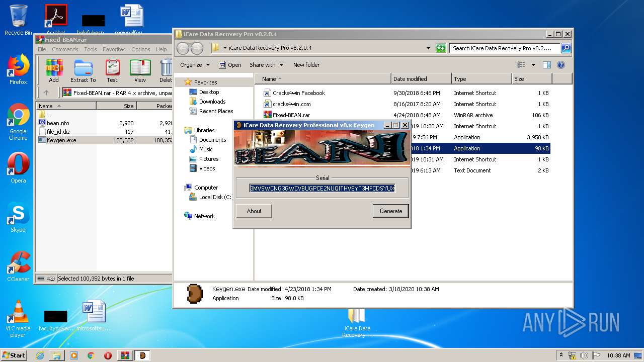Click WinRAR up-one-level arrow icon

tap(46, 93)
